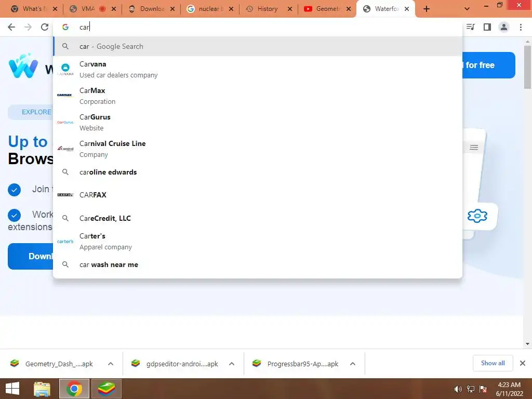Choose the Carvana suggestion

coord(258,69)
